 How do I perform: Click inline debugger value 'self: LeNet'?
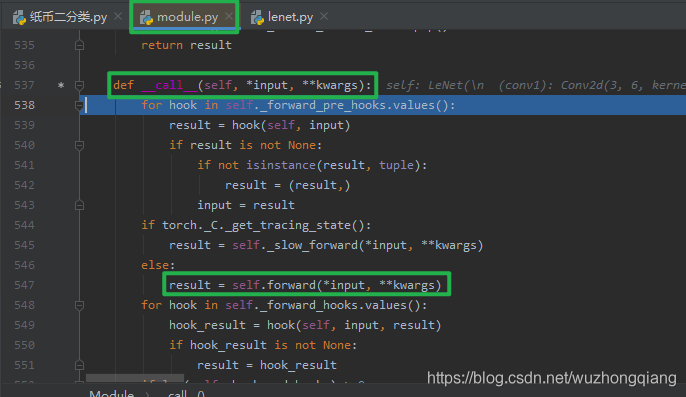point(536,85)
